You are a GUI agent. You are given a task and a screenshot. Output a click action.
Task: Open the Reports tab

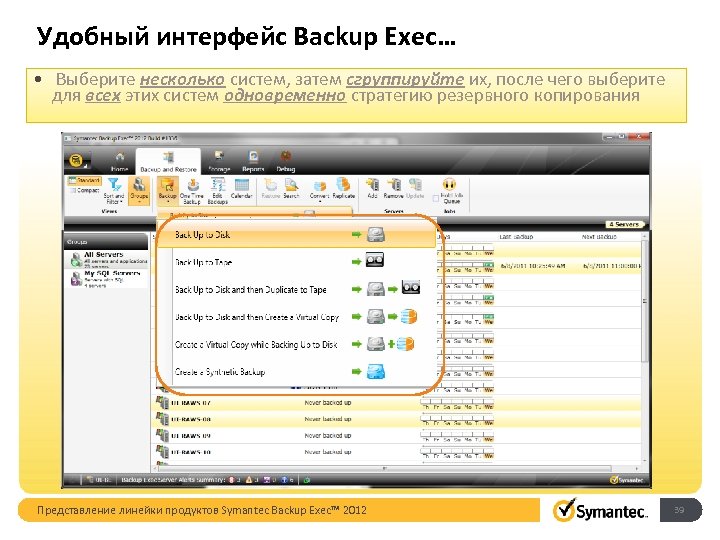pyautogui.click(x=253, y=162)
